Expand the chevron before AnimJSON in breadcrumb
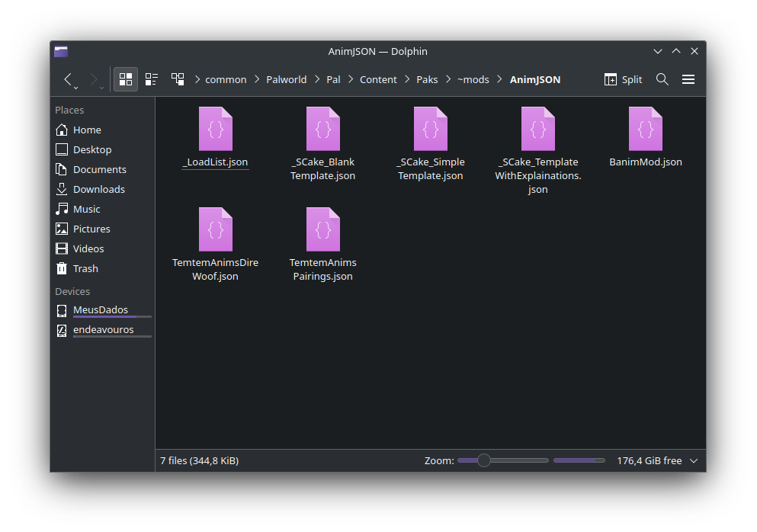Viewport: 757px width, 532px height. click(499, 79)
